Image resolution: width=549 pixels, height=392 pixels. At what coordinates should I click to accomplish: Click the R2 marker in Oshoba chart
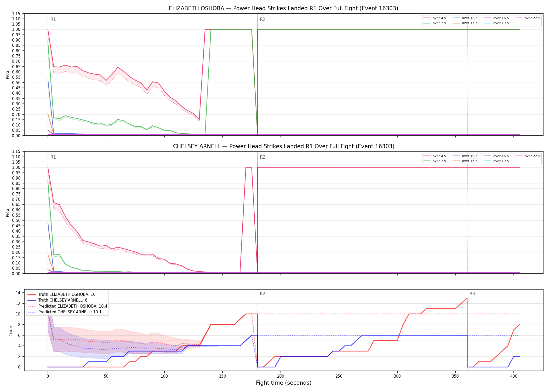click(x=262, y=19)
